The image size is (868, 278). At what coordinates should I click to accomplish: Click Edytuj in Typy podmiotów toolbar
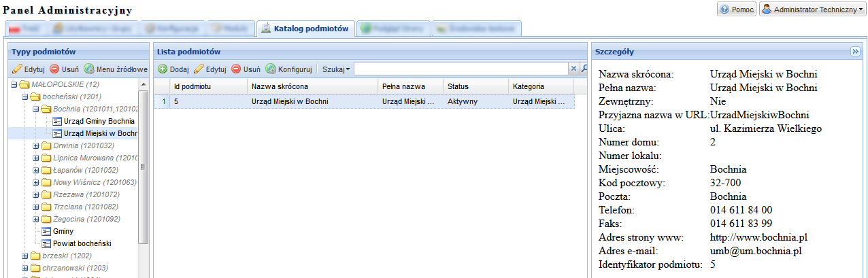[29, 69]
